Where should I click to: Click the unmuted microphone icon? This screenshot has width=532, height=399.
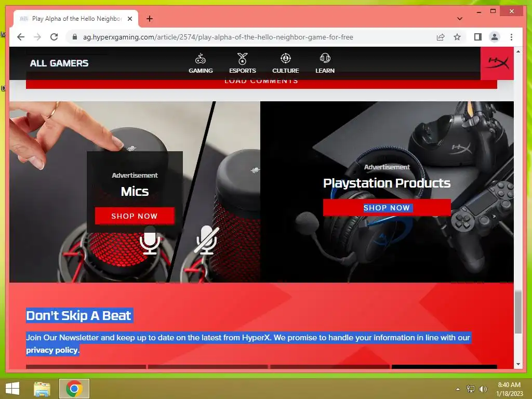coord(150,240)
